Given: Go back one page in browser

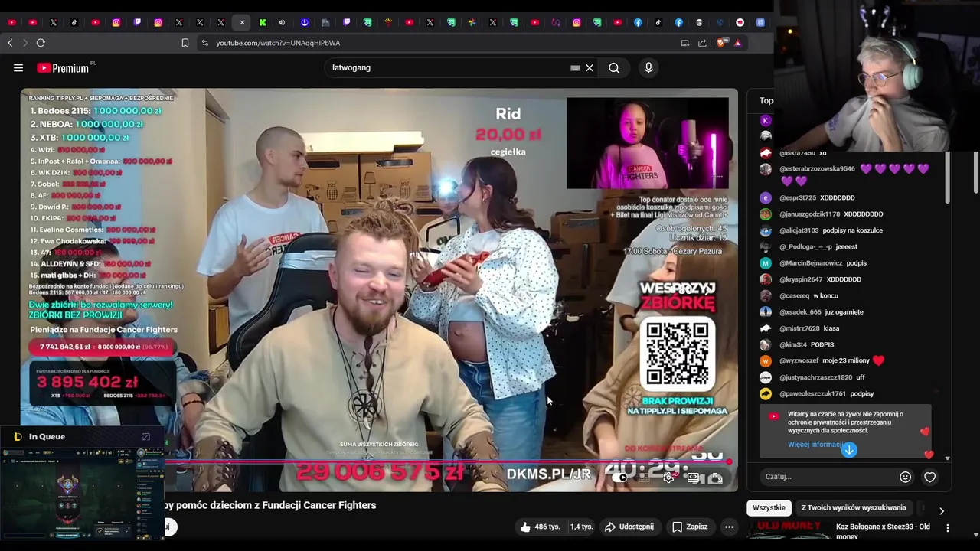Looking at the screenshot, I should (x=10, y=43).
